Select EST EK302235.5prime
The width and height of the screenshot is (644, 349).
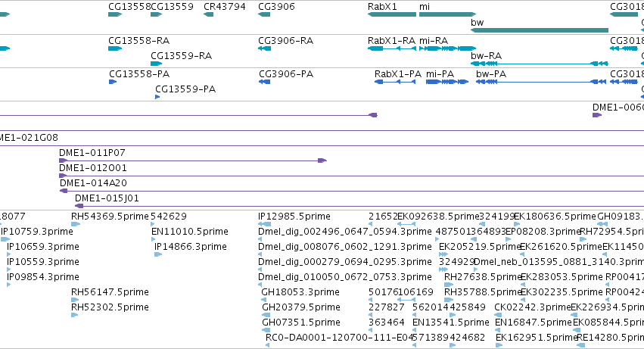pyautogui.click(x=523, y=300)
